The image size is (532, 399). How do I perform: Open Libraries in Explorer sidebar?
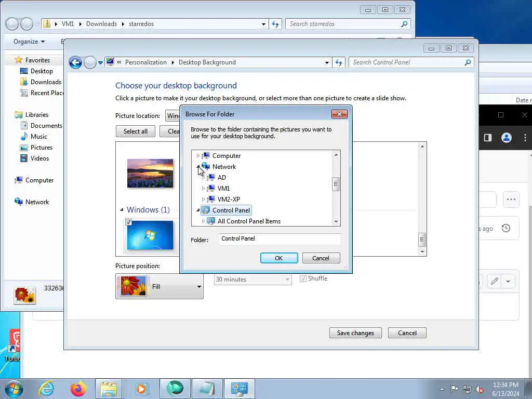pyautogui.click(x=37, y=115)
